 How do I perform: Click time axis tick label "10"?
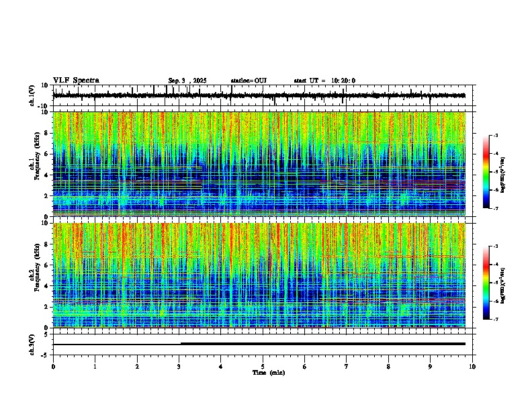[472, 367]
